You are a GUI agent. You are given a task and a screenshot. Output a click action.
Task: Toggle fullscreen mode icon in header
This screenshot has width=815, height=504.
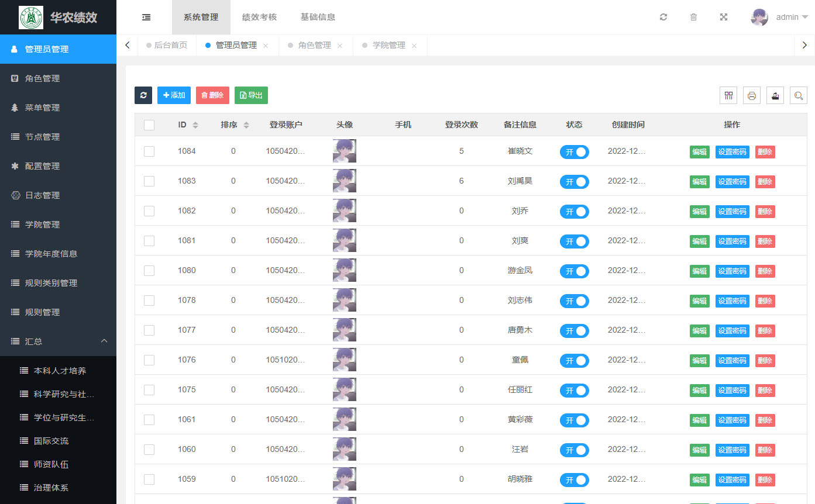(724, 18)
